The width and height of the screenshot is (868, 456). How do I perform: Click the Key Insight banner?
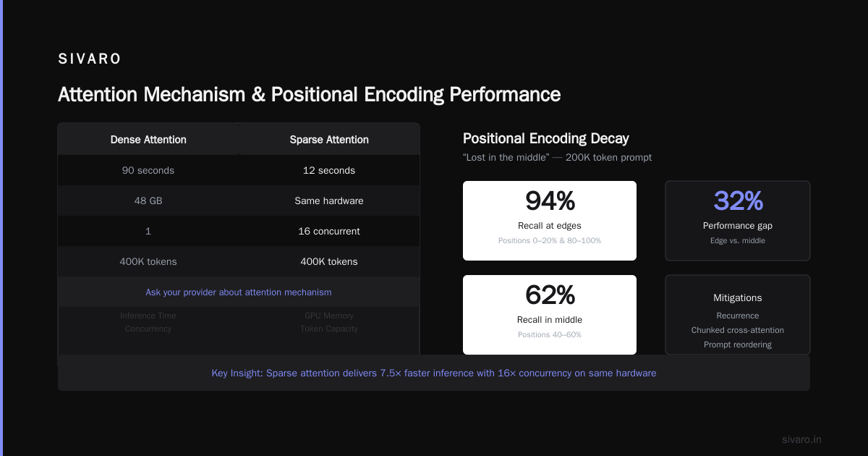click(x=434, y=373)
